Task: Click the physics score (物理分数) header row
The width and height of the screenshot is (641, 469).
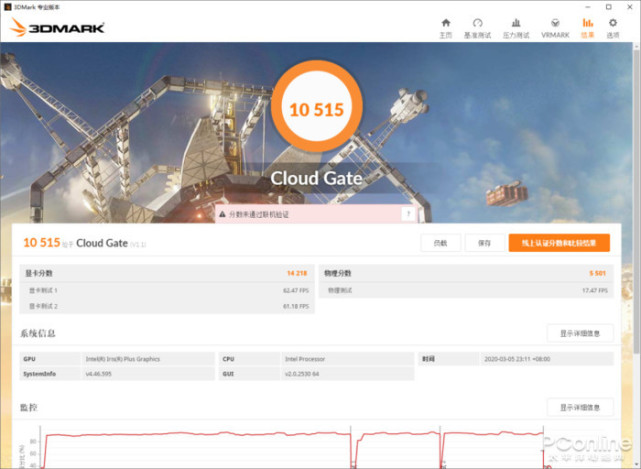Action: click(x=466, y=273)
